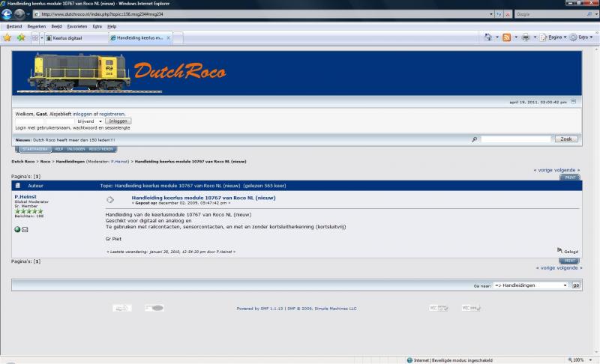Open the Favorites Center star icon
The width and height of the screenshot is (600, 364).
[x=7, y=37]
